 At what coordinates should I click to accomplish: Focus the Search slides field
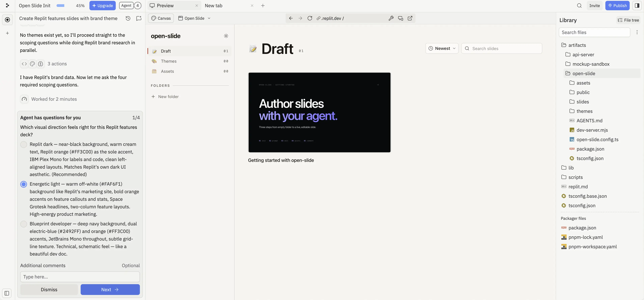pyautogui.click(x=501, y=48)
